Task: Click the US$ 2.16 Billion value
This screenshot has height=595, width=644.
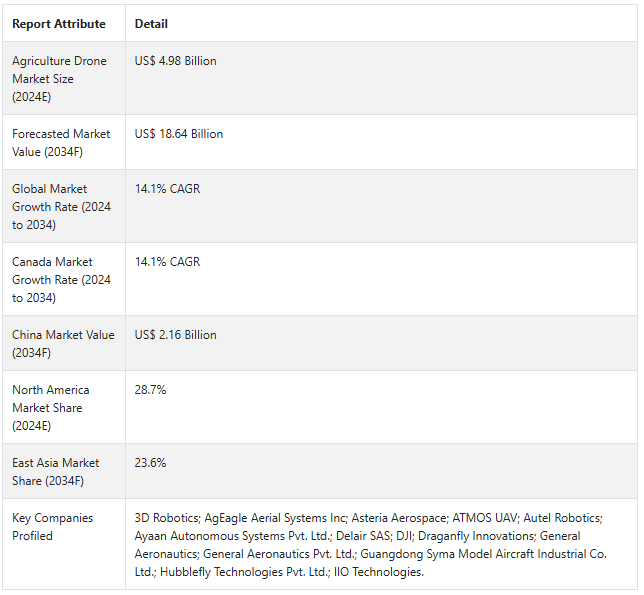Action: (x=175, y=335)
